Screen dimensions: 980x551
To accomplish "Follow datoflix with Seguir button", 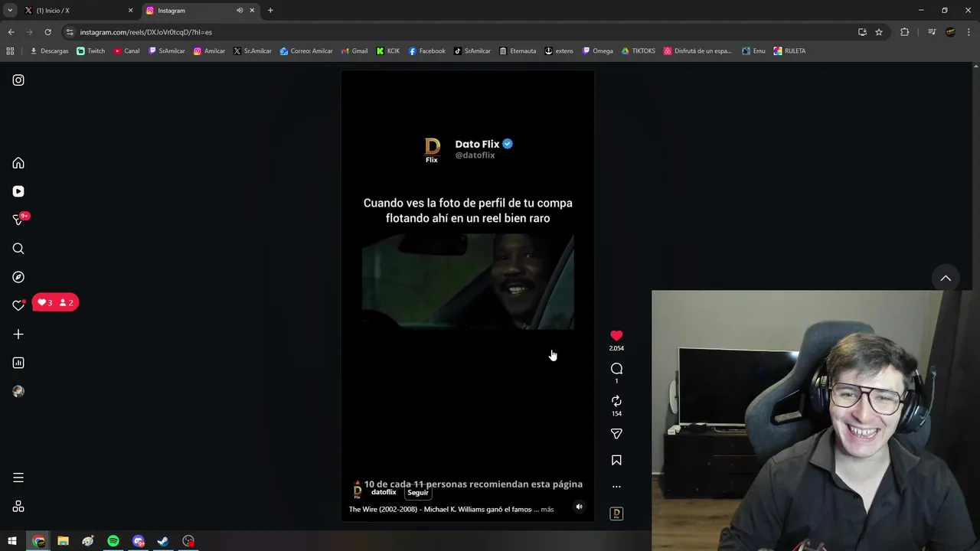I will 418,493.
